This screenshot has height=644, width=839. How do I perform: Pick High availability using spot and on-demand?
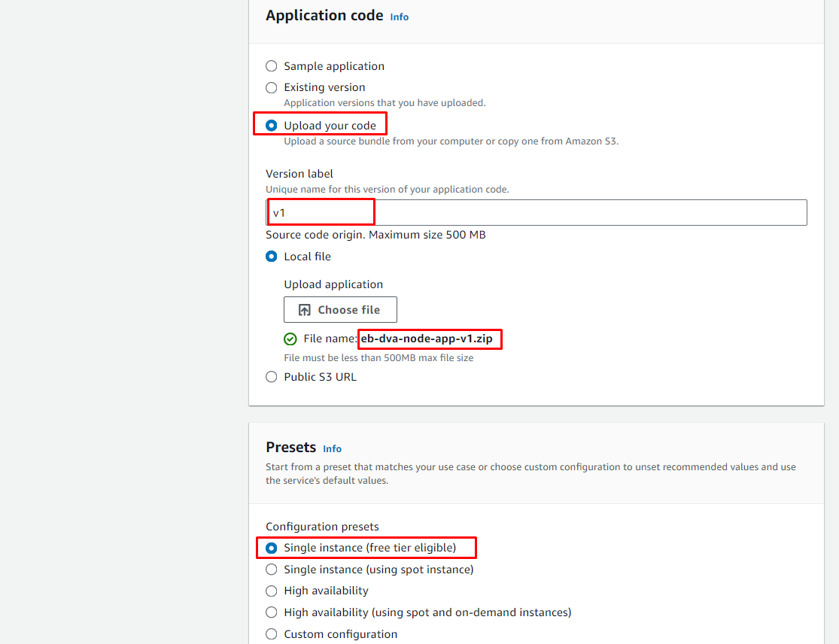tap(272, 612)
